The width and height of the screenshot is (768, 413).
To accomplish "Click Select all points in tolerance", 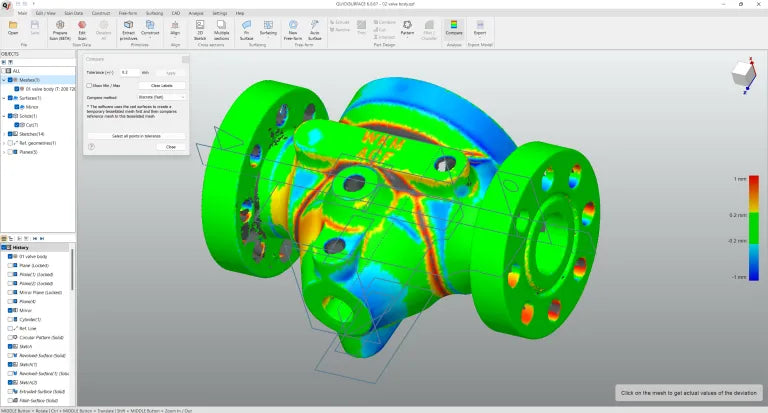I will click(136, 136).
